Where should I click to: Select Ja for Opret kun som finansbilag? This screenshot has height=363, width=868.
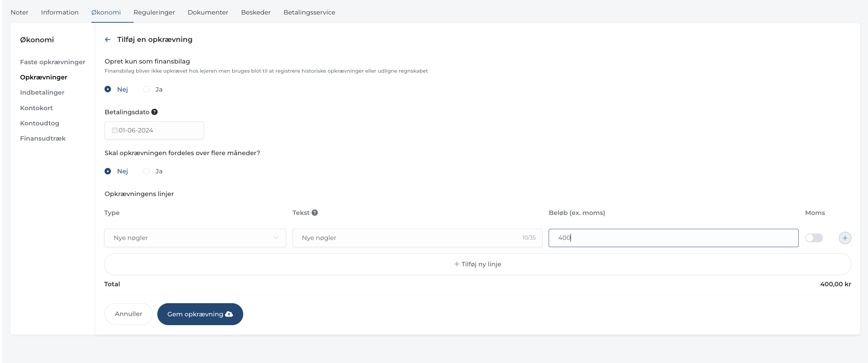click(146, 89)
